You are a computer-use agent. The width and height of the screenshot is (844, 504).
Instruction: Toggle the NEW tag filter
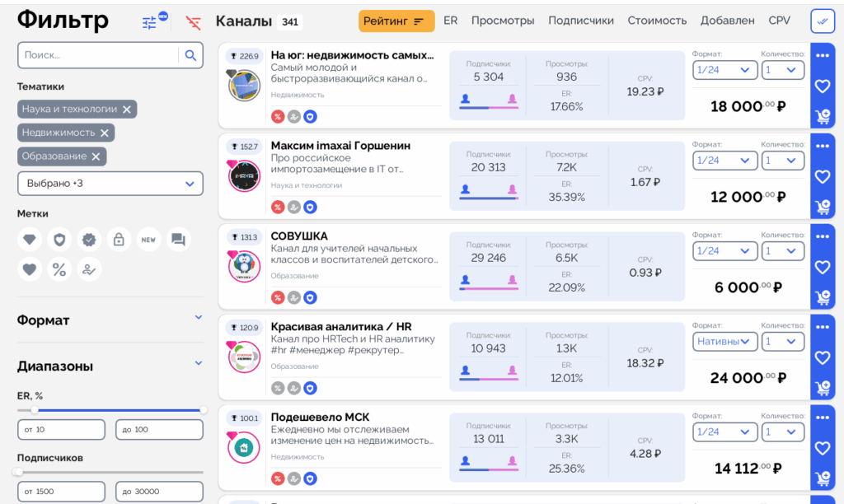pos(148,240)
